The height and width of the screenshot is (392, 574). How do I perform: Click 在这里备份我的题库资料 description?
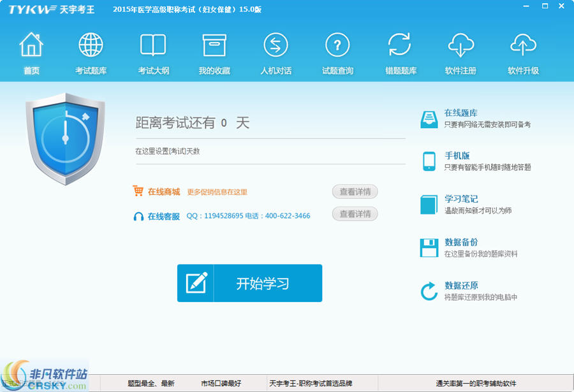481,254
